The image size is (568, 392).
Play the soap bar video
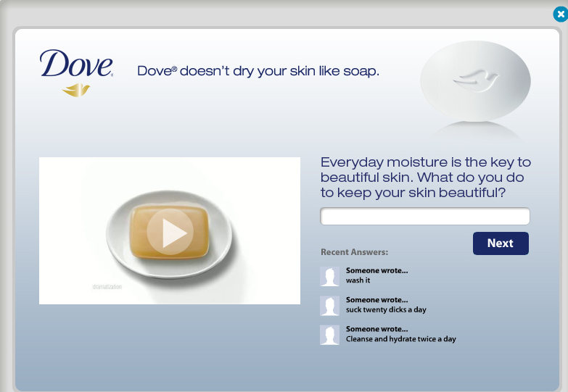click(x=170, y=232)
